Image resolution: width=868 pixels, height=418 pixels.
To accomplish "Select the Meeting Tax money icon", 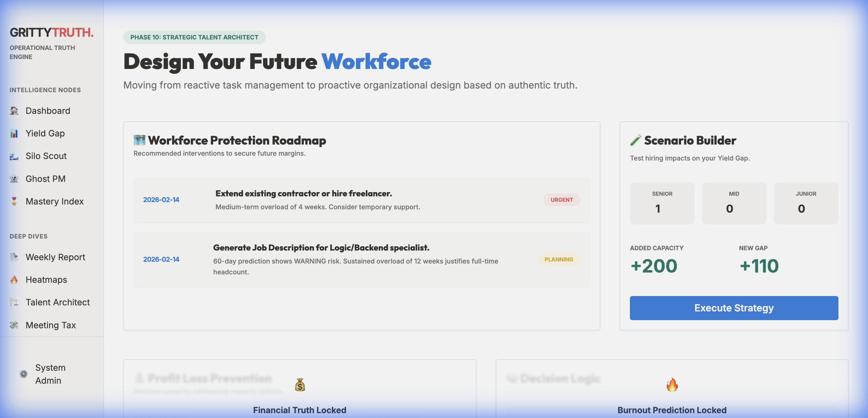I will [x=14, y=325].
